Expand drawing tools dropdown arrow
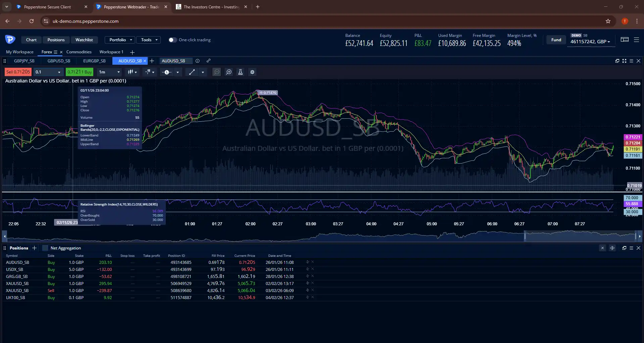 coord(203,72)
